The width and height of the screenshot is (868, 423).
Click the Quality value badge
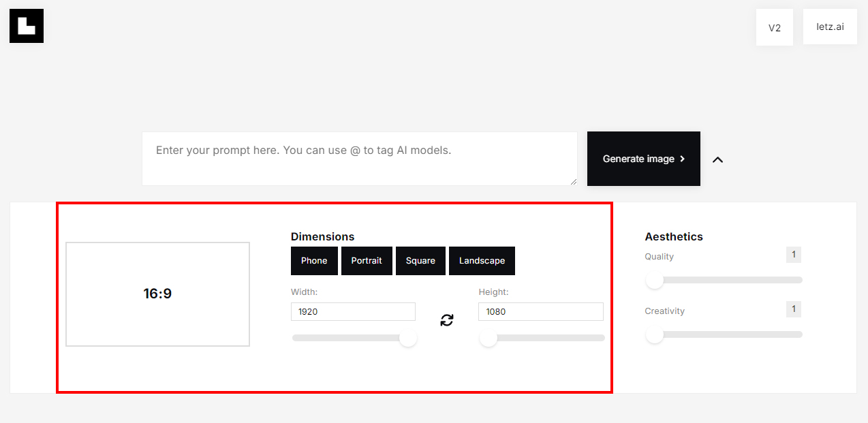[x=793, y=255]
